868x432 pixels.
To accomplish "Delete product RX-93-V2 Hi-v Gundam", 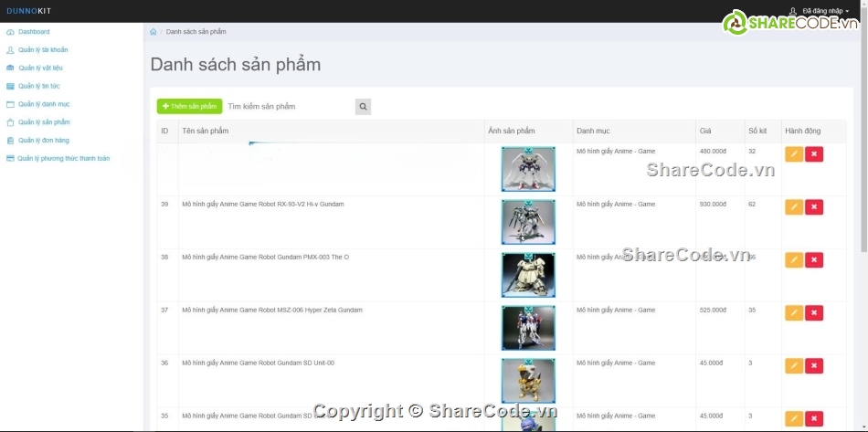I will (814, 207).
